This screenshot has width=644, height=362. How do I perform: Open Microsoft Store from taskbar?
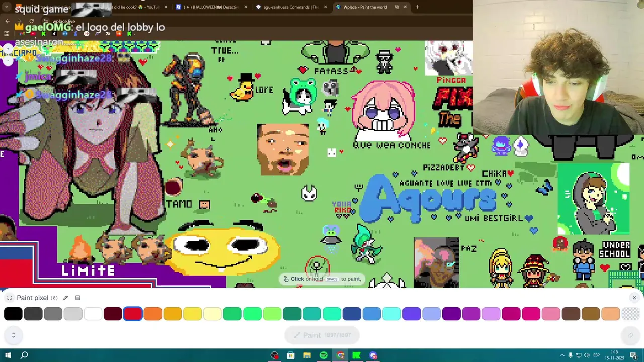click(x=291, y=355)
